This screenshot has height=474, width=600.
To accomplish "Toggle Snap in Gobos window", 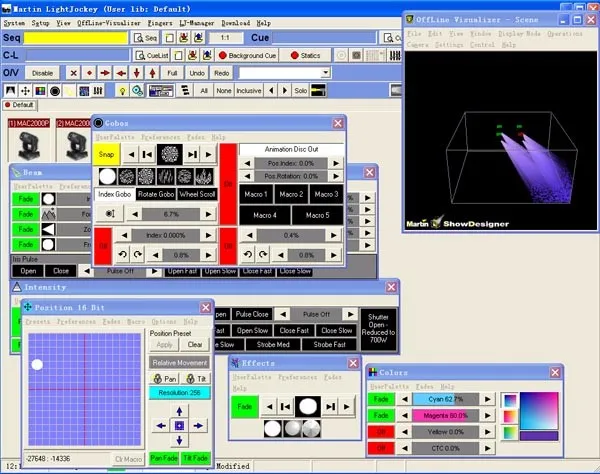I will tap(106, 155).
